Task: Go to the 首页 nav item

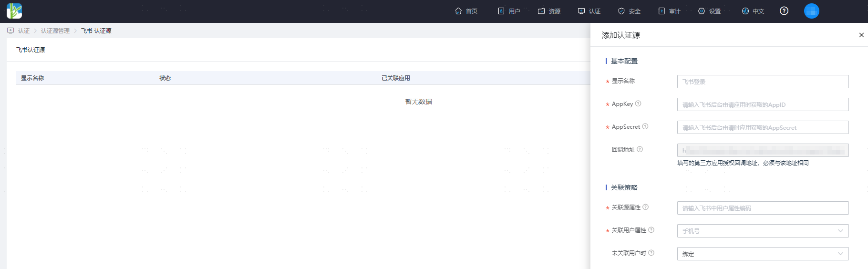Action: coord(466,11)
